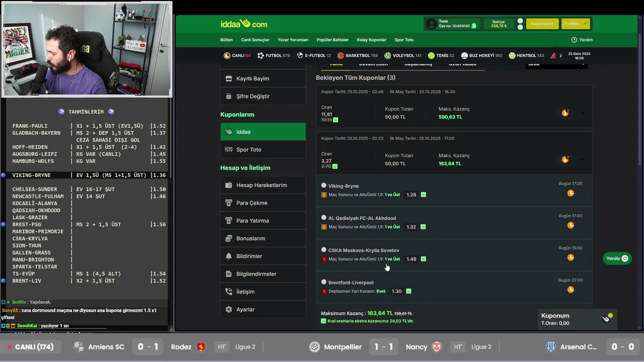644x362 pixels.
Task: Select the Basketbol sport icon
Action: point(341,55)
